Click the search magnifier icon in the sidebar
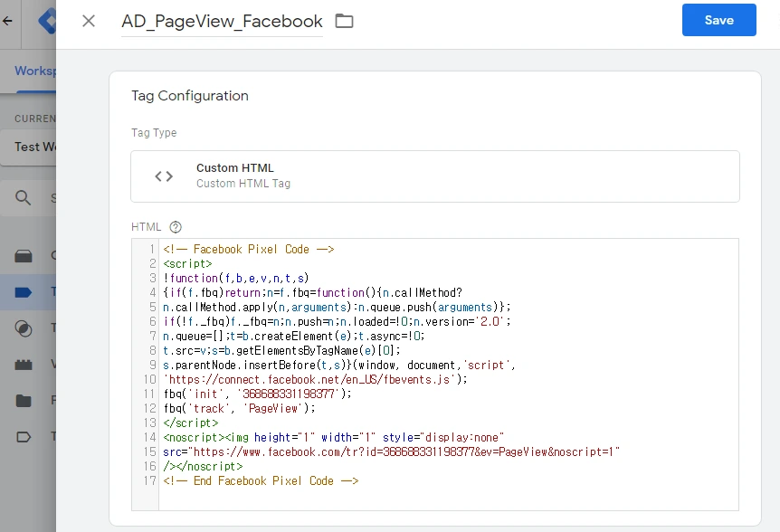780x532 pixels. pos(24,198)
